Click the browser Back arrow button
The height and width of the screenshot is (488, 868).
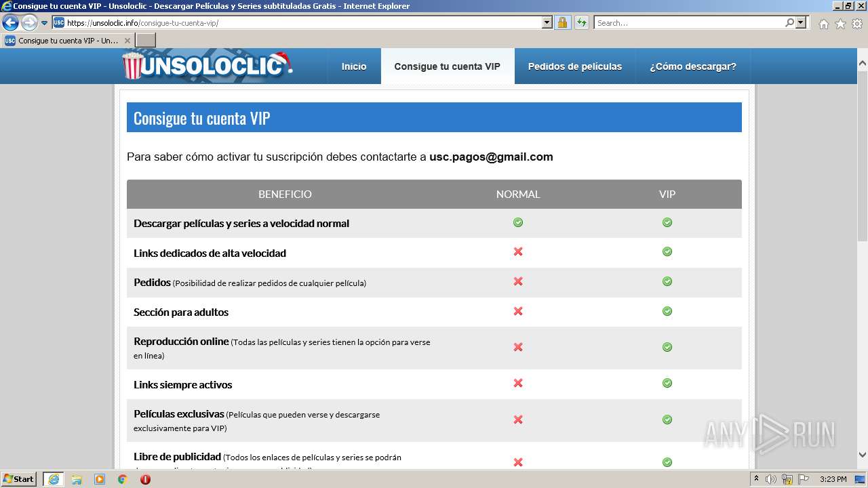[10, 22]
